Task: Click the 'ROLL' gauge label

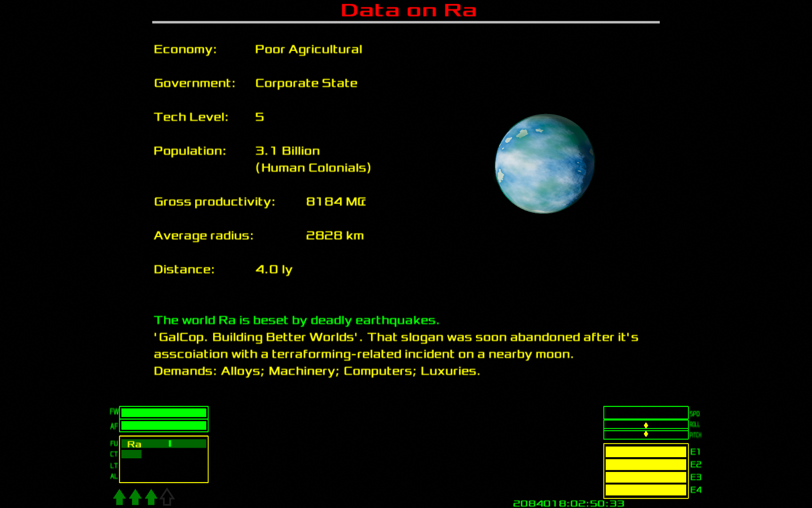Action: (695, 424)
